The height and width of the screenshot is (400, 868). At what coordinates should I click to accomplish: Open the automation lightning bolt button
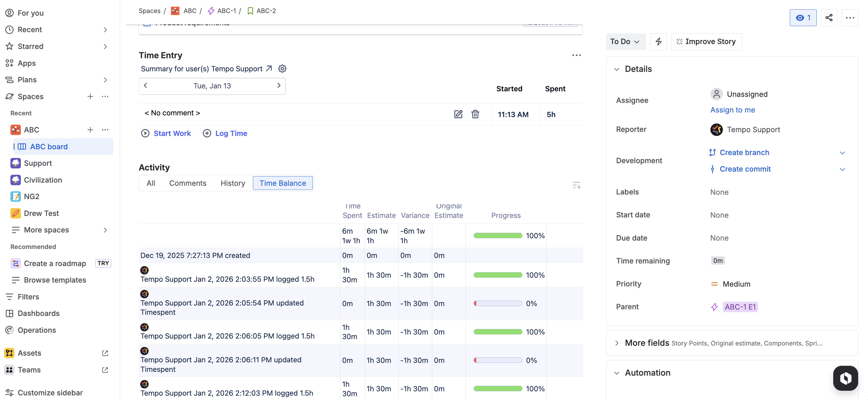coord(658,41)
